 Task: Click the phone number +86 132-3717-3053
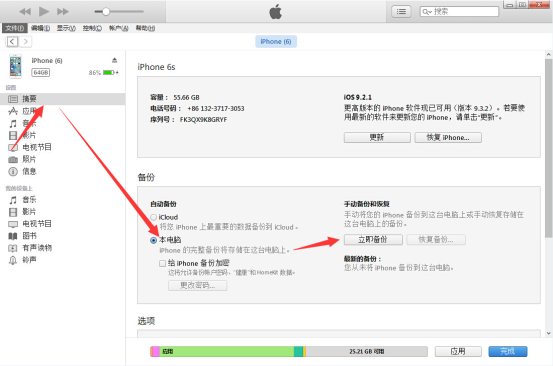pyautogui.click(x=215, y=108)
